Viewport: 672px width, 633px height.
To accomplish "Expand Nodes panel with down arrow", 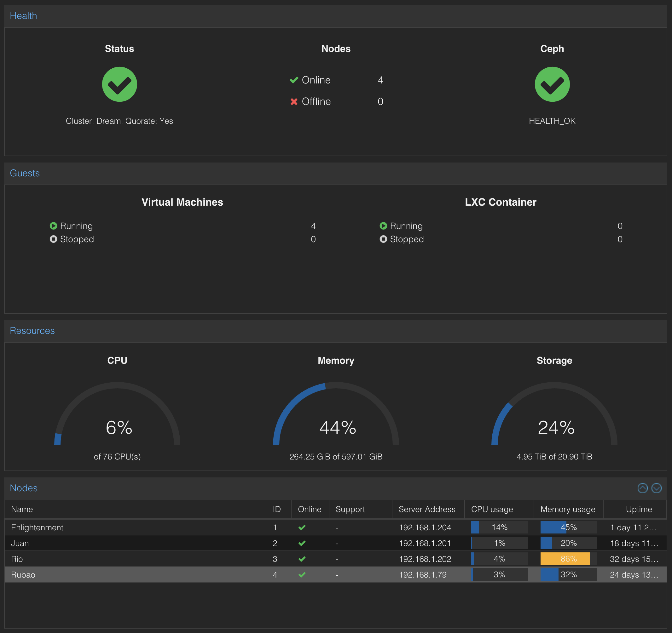I will tap(656, 488).
